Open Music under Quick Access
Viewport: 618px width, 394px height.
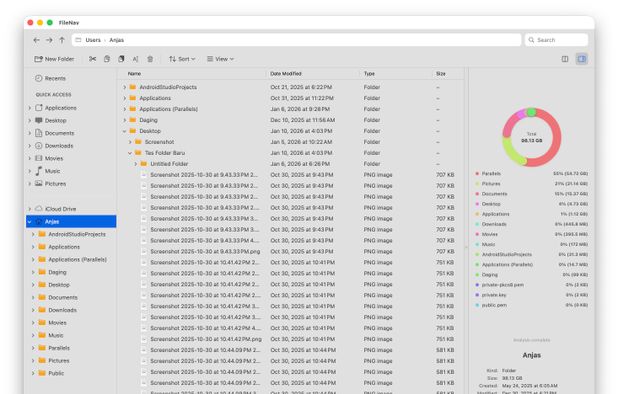(x=48, y=171)
